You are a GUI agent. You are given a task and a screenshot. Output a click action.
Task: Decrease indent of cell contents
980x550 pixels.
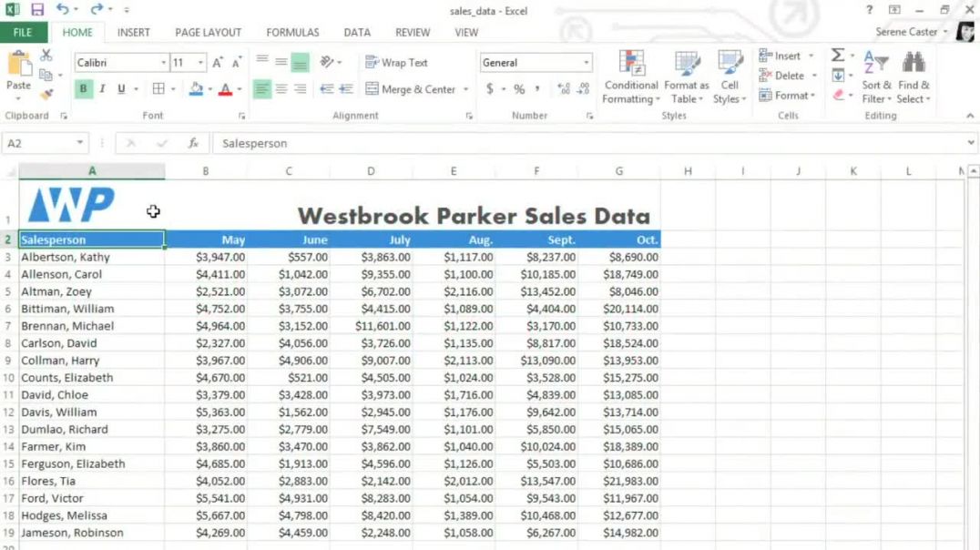(327, 88)
